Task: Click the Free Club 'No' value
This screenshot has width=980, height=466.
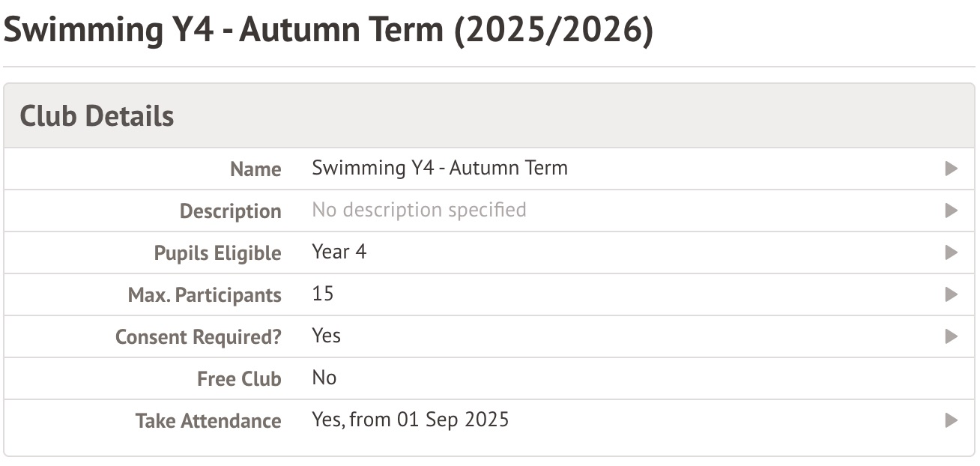Action: (x=324, y=378)
